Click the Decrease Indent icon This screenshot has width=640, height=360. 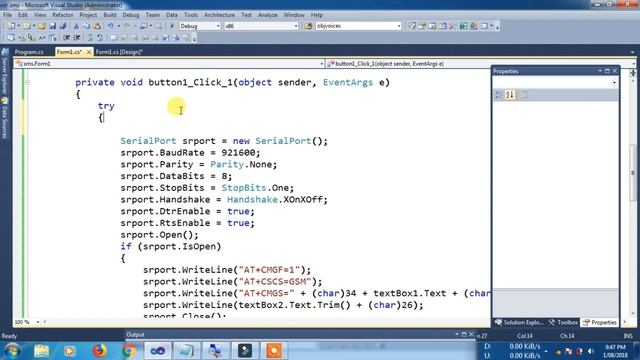66,38
